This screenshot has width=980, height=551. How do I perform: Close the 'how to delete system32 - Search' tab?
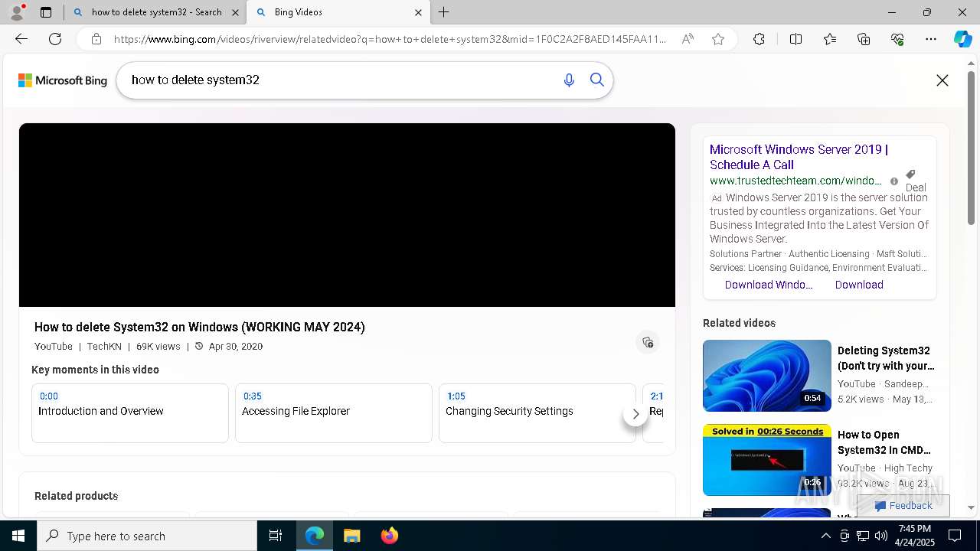[x=235, y=12]
